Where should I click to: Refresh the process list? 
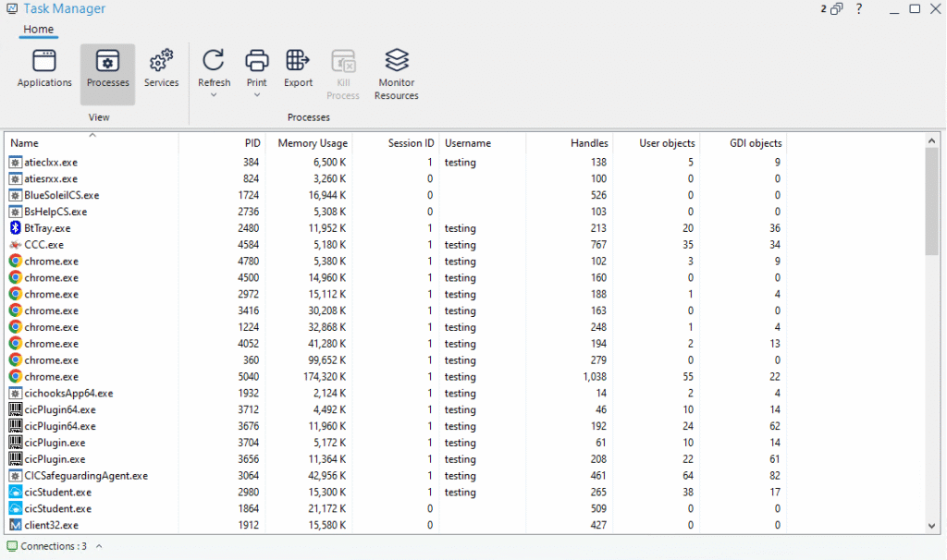(x=214, y=67)
